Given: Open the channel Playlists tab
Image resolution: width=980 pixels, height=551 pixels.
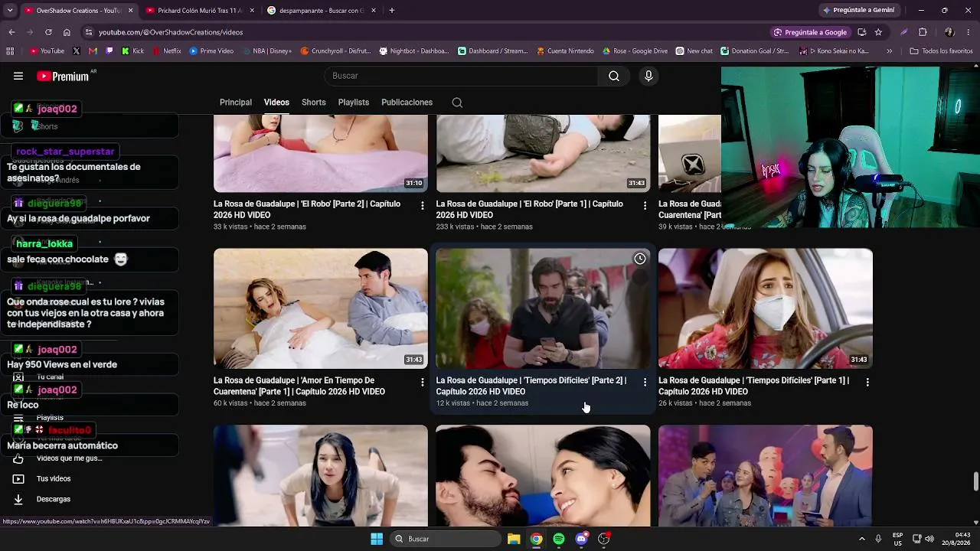Looking at the screenshot, I should (x=354, y=103).
